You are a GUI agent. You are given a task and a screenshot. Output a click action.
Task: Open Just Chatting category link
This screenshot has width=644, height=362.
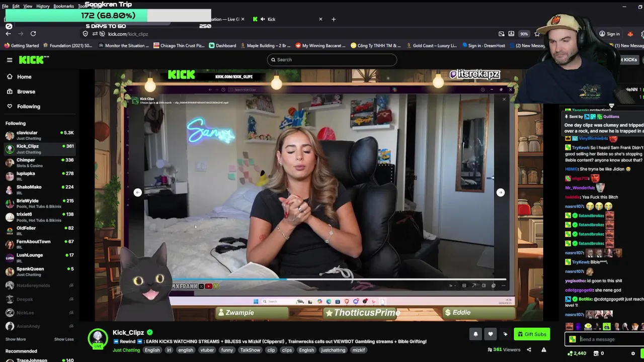pyautogui.click(x=126, y=350)
